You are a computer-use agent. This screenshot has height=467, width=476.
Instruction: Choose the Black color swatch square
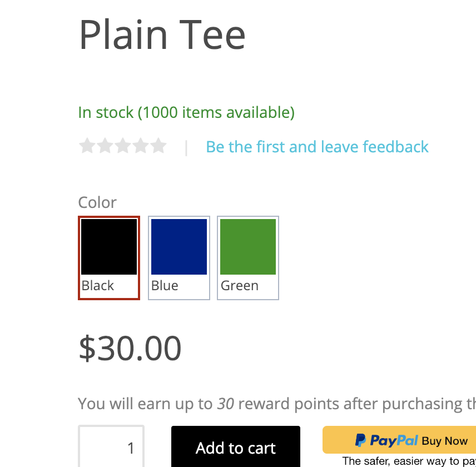(109, 247)
